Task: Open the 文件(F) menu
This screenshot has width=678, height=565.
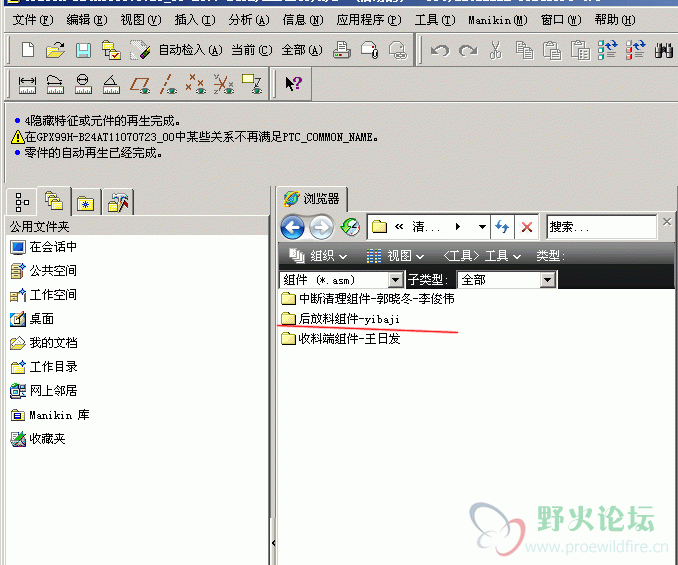Action: click(x=33, y=20)
